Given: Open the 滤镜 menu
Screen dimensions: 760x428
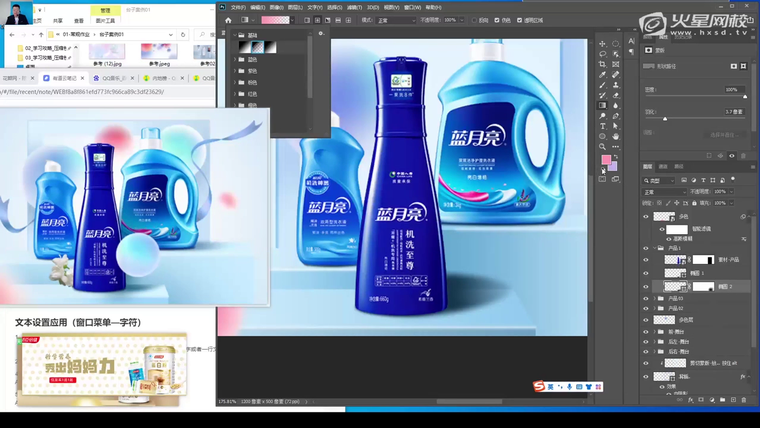Looking at the screenshot, I should pyautogui.click(x=353, y=7).
